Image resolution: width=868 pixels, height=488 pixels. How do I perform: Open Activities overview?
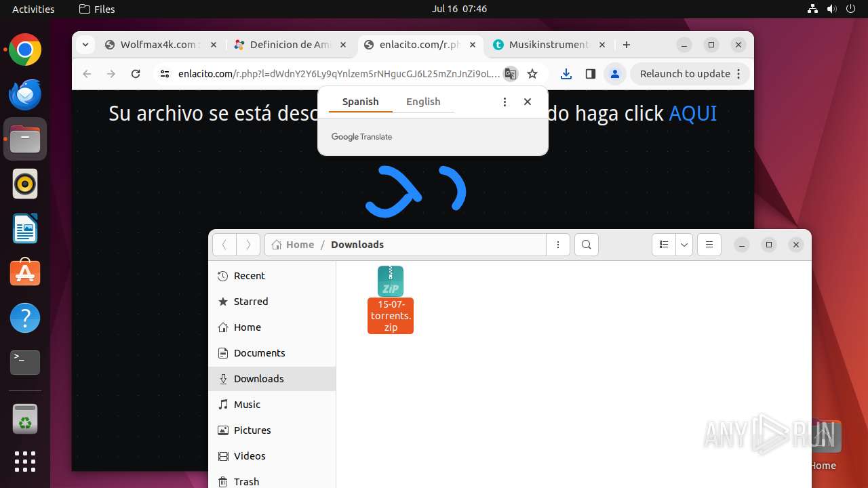point(33,9)
